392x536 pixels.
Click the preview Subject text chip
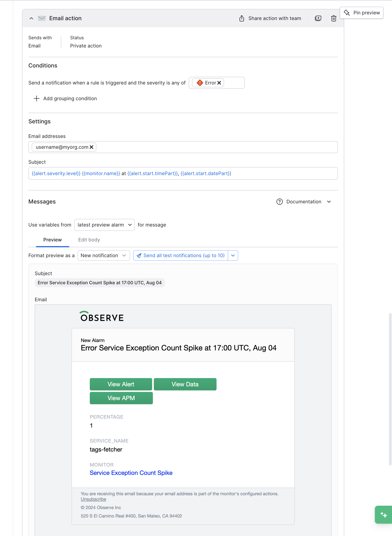(x=100, y=283)
